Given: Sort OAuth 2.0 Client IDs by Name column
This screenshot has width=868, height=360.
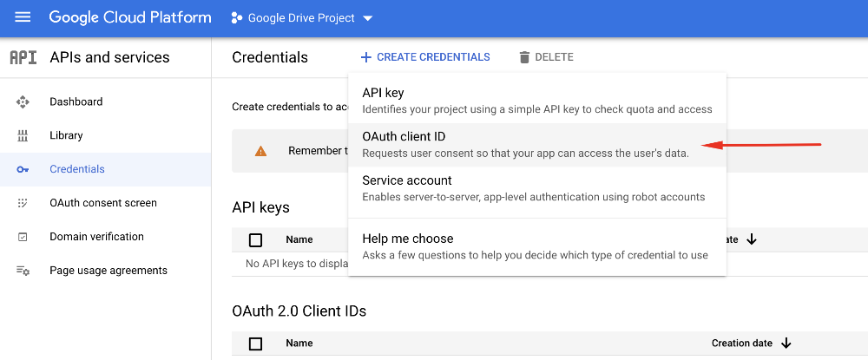Looking at the screenshot, I should pyautogui.click(x=299, y=343).
